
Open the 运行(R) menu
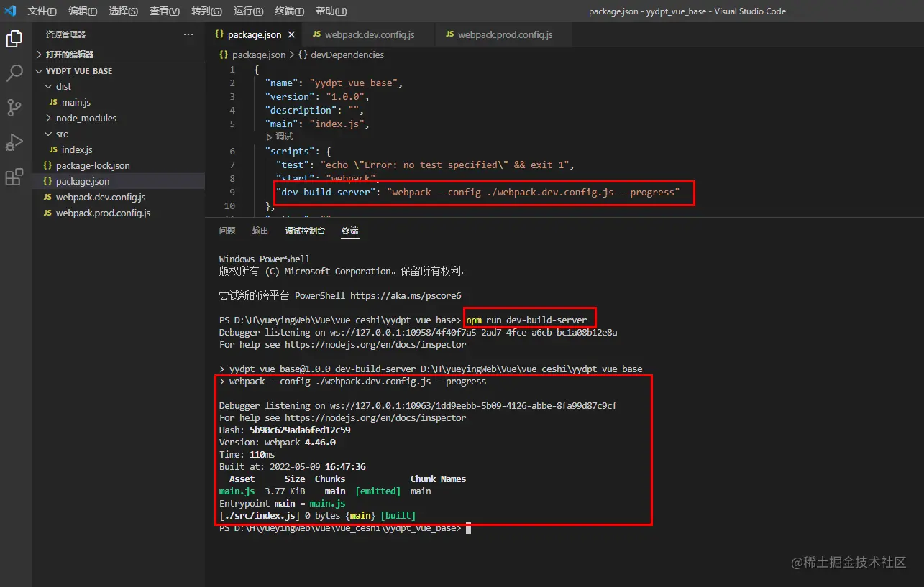click(x=249, y=11)
